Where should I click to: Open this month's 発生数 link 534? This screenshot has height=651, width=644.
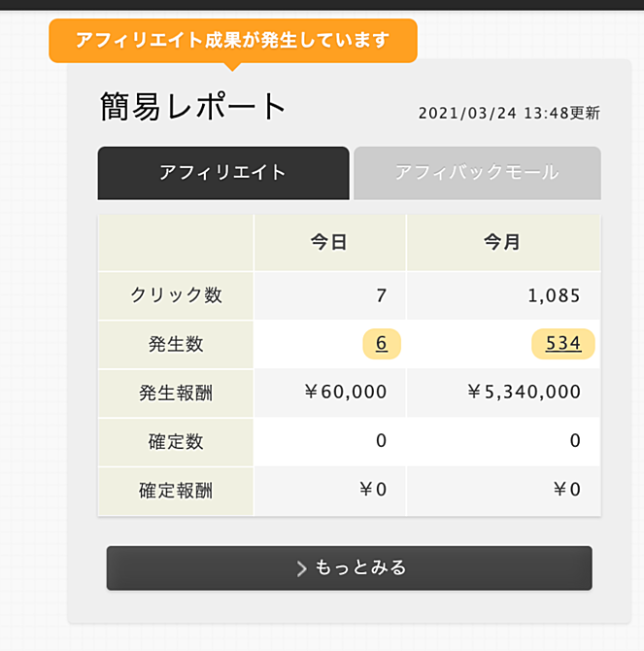click(563, 344)
